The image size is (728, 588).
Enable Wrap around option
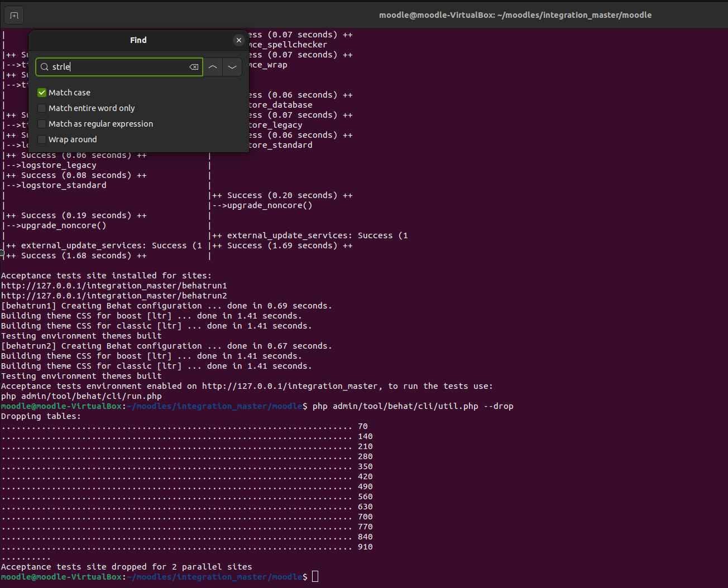tap(42, 139)
